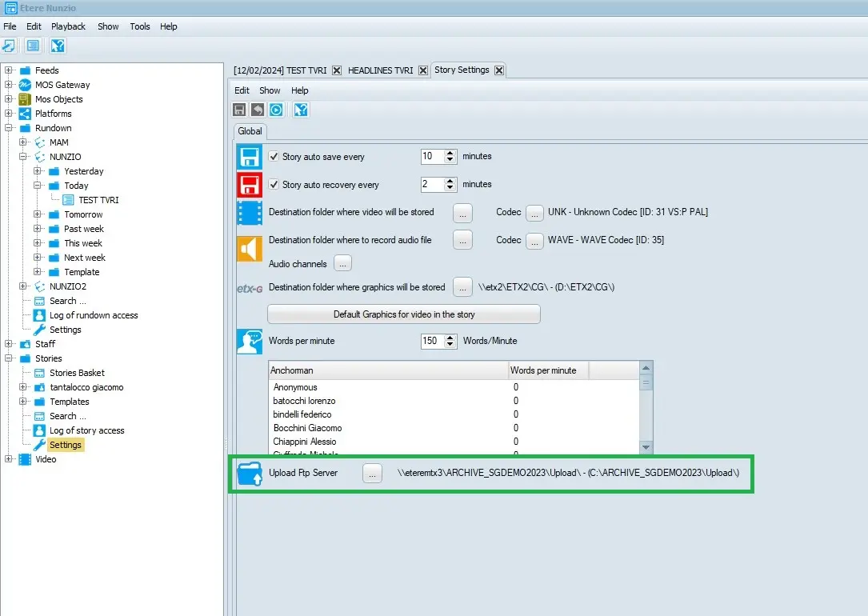Click the MOS Gateway icon in the tree

coord(25,85)
